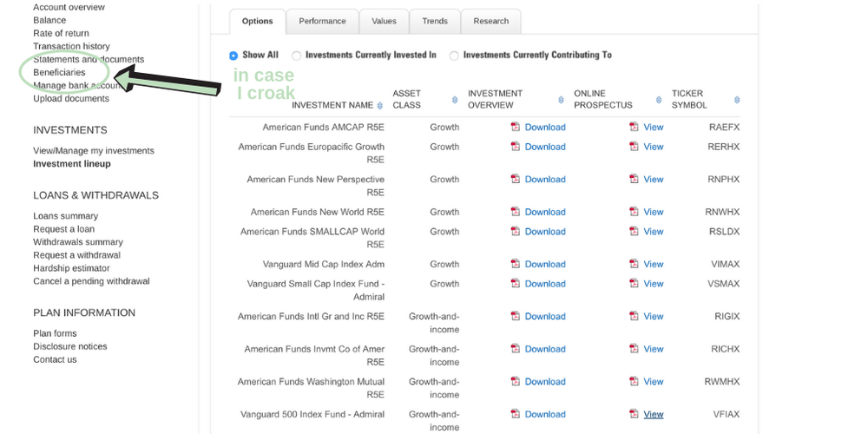
Task: Click the RSLDX ticker symbol text
Action: pyautogui.click(x=724, y=232)
